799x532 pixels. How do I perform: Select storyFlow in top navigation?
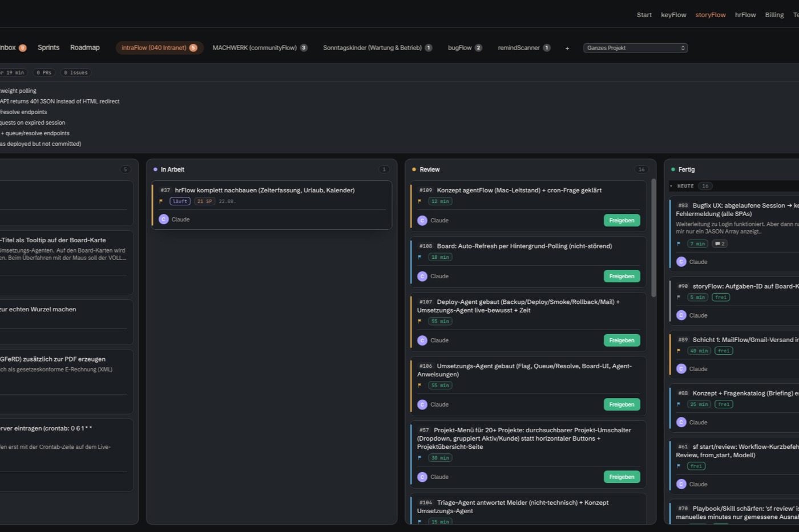[711, 15]
